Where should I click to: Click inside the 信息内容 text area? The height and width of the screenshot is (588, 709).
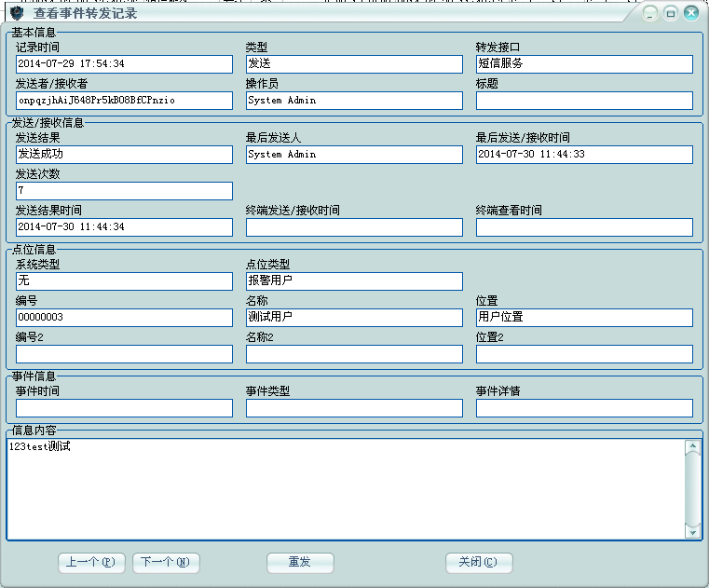click(x=345, y=489)
